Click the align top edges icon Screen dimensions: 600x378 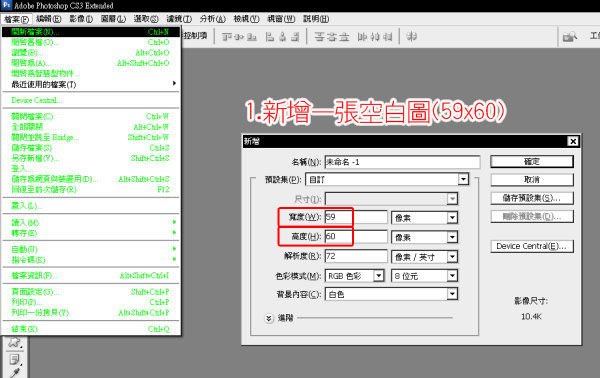tap(227, 37)
